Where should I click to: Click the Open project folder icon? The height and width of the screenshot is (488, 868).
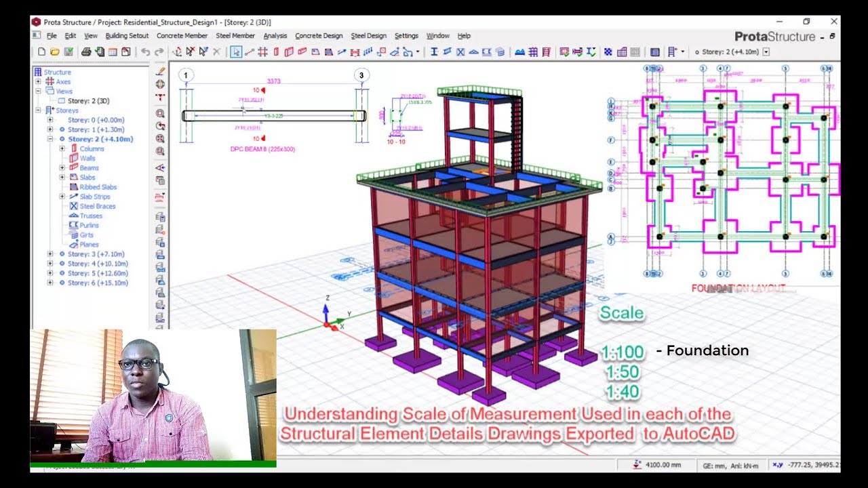[55, 52]
